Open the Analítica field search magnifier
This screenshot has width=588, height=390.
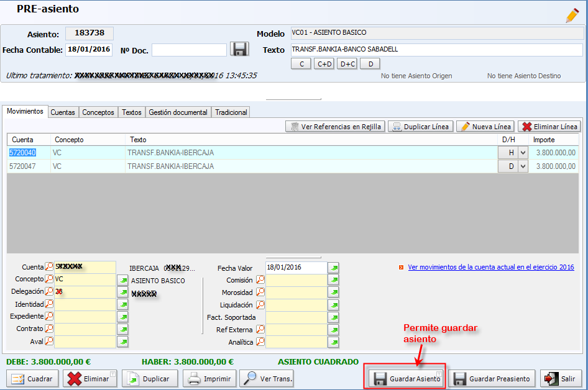tap(260, 342)
